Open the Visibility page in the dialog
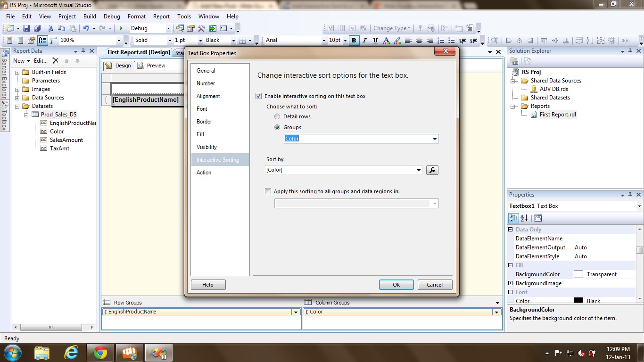 point(206,147)
